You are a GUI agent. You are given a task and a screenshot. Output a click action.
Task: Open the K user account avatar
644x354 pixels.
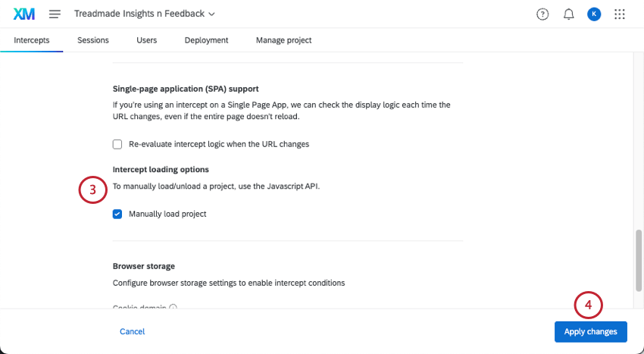coord(594,14)
